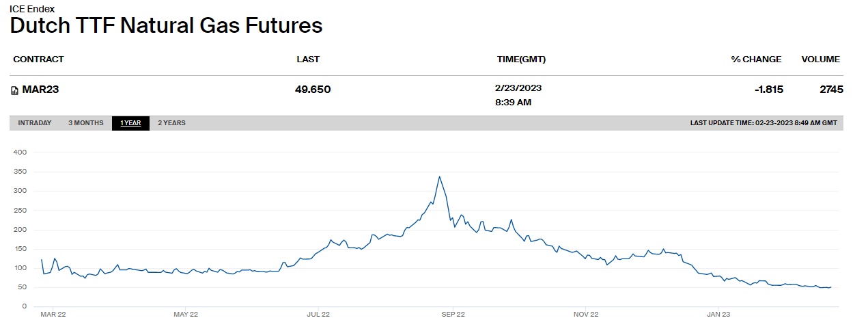The image size is (868, 331).
Task: Click the SEP 22 x-axis label
Action: (453, 315)
